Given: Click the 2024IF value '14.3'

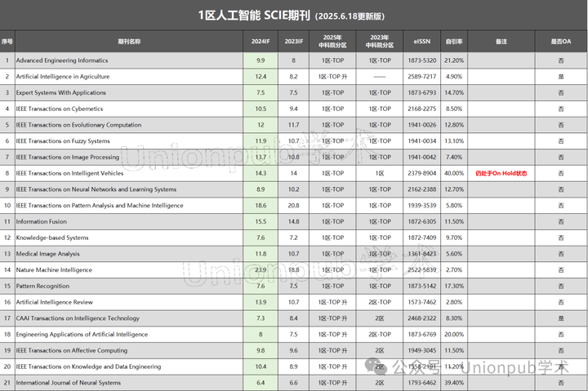Looking at the screenshot, I should (261, 173).
